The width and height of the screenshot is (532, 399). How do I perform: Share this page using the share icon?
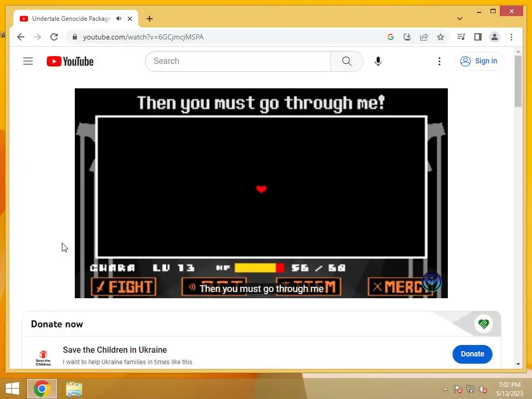coord(424,37)
